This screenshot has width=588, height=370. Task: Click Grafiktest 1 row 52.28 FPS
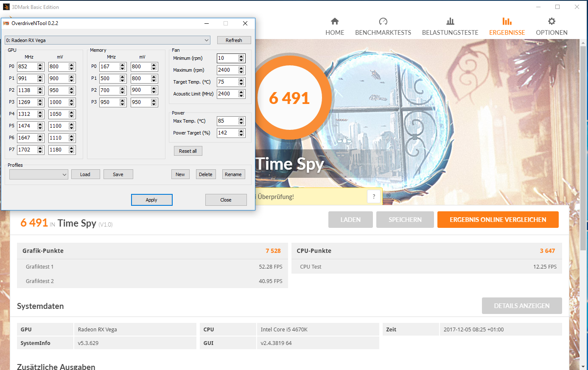(x=152, y=267)
